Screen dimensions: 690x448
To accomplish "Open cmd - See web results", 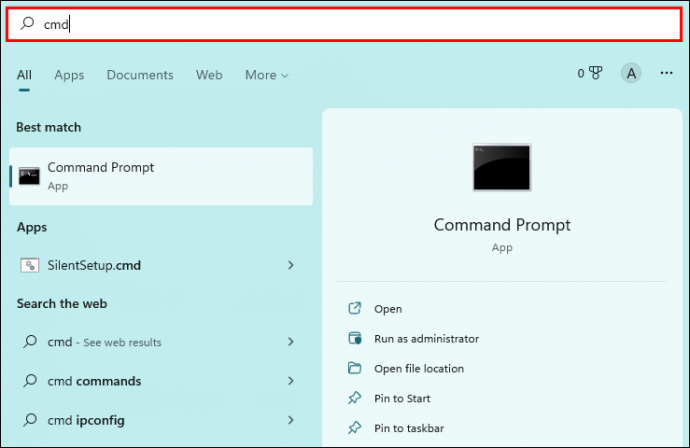I will pos(161,342).
